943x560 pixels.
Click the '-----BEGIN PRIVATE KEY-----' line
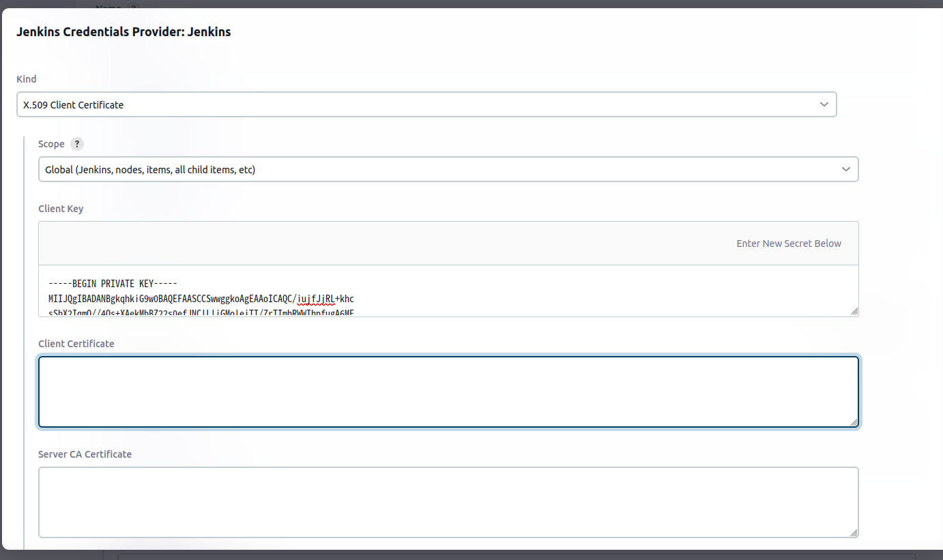113,284
